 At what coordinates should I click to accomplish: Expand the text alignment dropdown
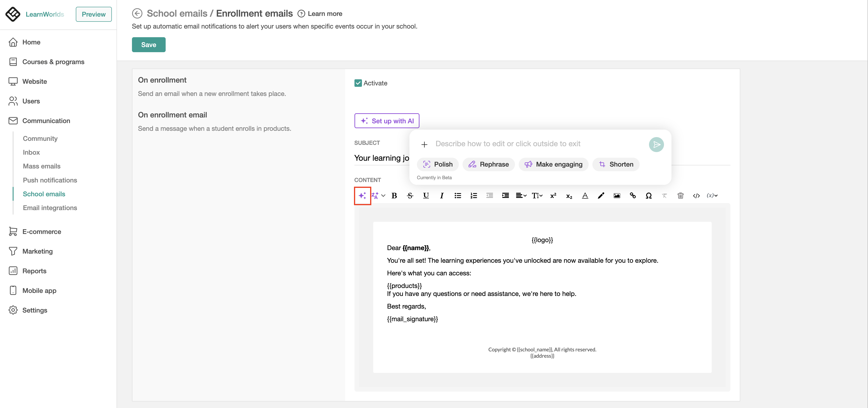(x=521, y=196)
